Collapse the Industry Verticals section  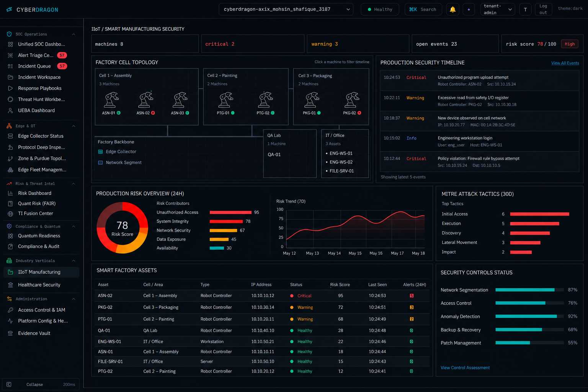click(x=73, y=261)
